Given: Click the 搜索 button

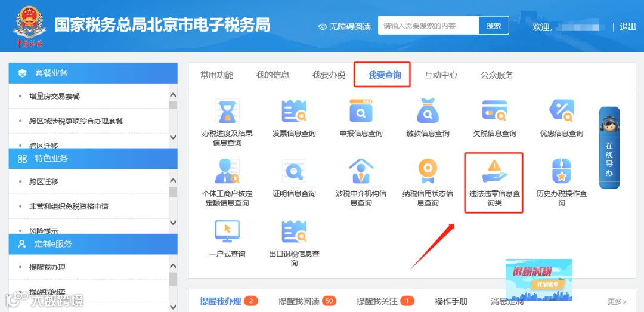Looking at the screenshot, I should click(x=494, y=26).
